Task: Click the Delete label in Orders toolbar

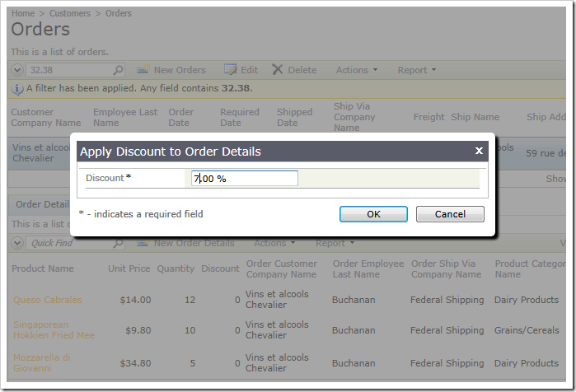Action: point(302,70)
